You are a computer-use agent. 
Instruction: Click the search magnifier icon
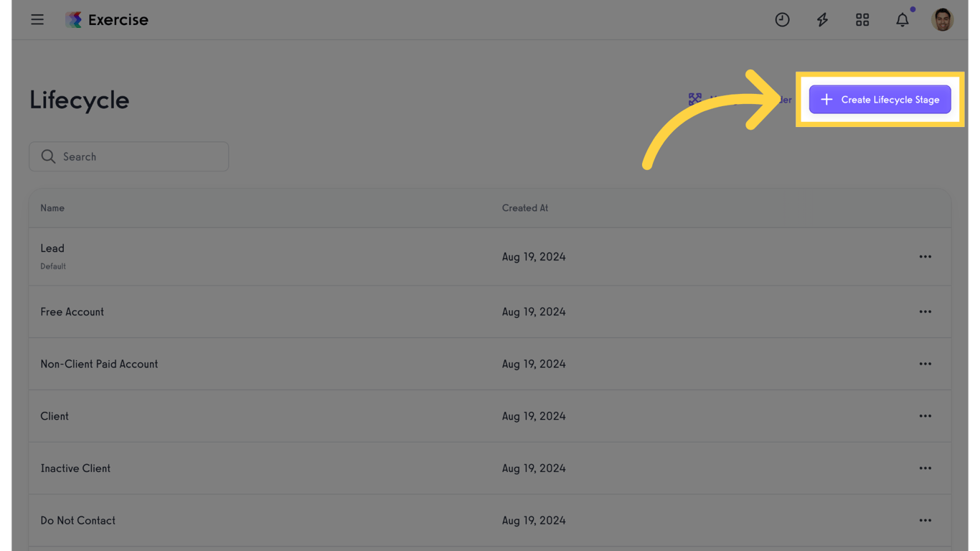[48, 156]
